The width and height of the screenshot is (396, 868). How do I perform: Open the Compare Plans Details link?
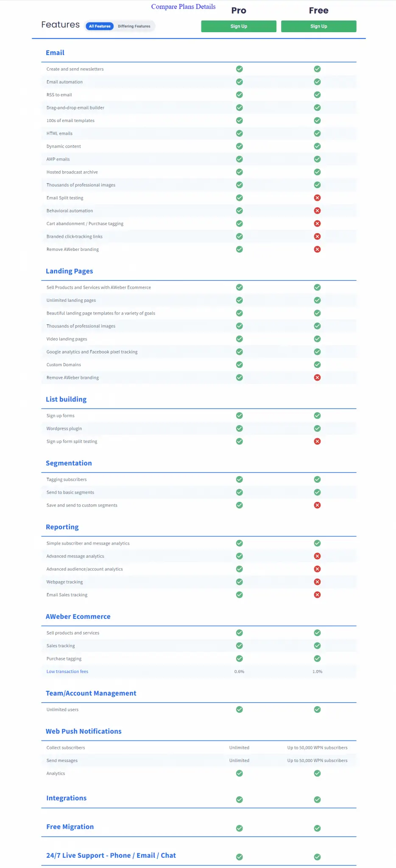pos(183,7)
